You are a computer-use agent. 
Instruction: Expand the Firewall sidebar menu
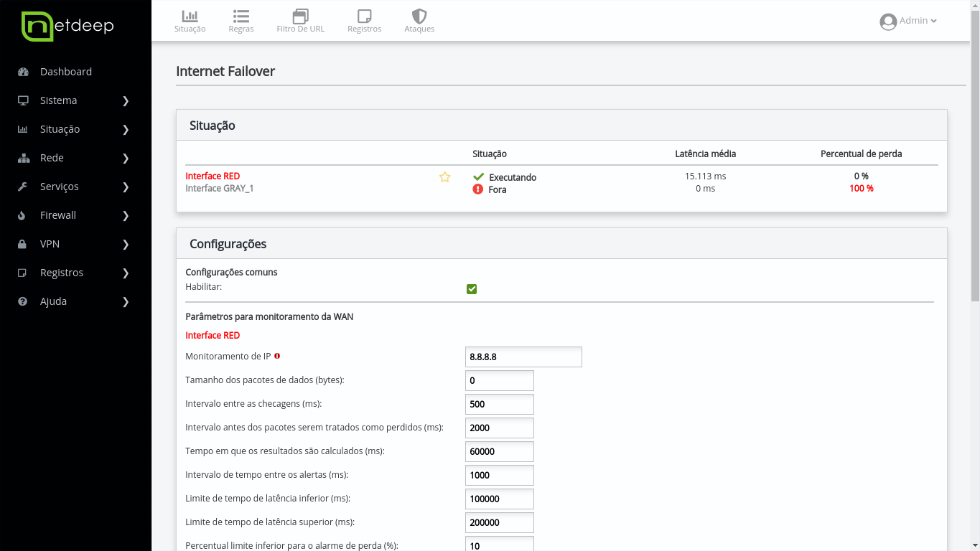(x=75, y=215)
